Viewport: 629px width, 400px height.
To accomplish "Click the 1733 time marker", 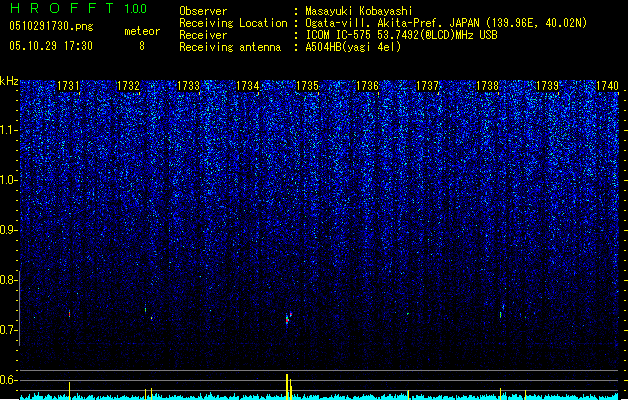I will point(188,86).
